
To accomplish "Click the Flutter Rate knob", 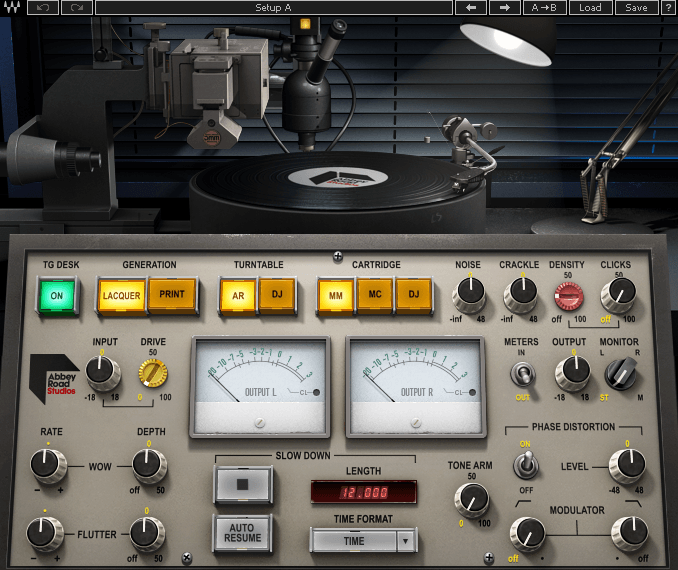I will [45, 534].
